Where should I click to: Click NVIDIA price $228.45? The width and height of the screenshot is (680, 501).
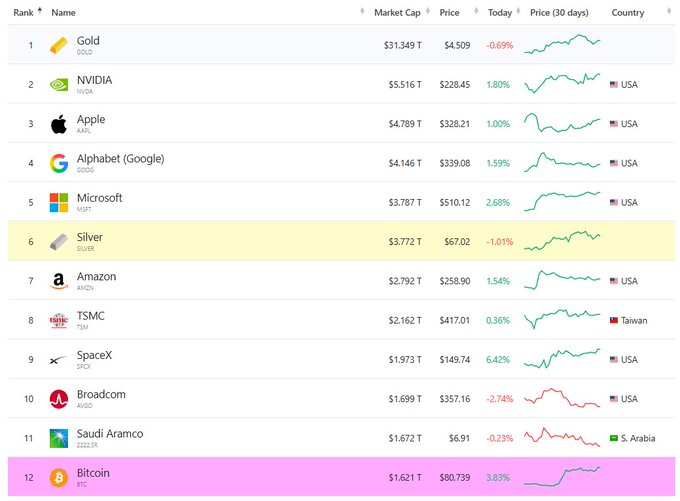click(454, 85)
